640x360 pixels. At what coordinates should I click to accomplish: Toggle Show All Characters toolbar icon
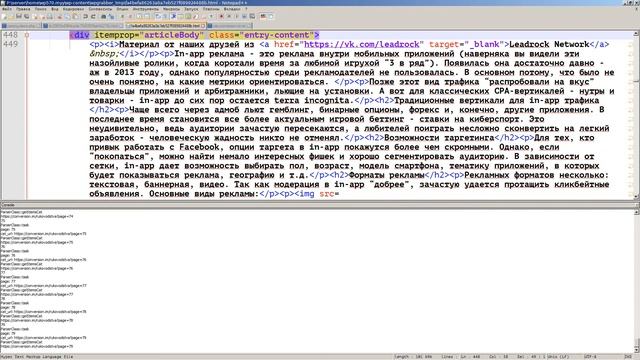pos(165,16)
